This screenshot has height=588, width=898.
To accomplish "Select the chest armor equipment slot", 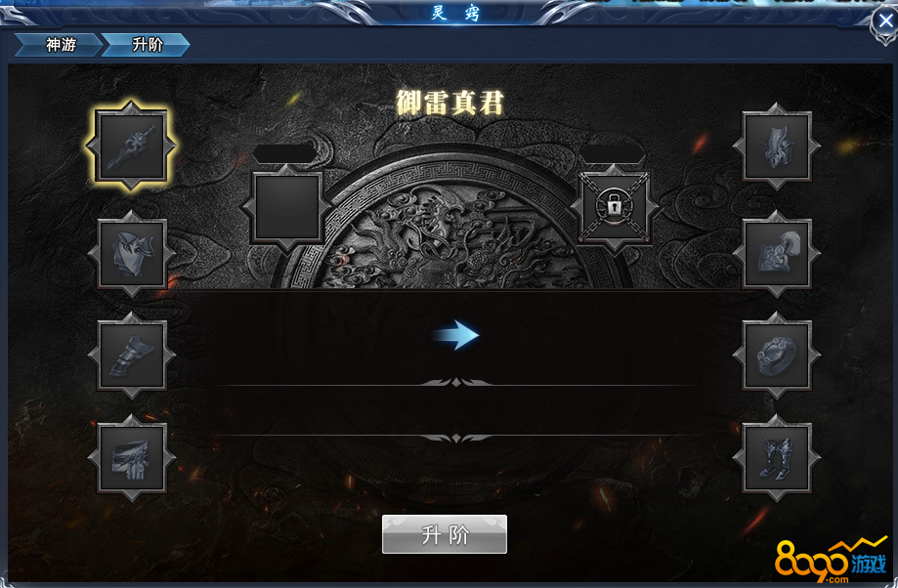I will (131, 253).
